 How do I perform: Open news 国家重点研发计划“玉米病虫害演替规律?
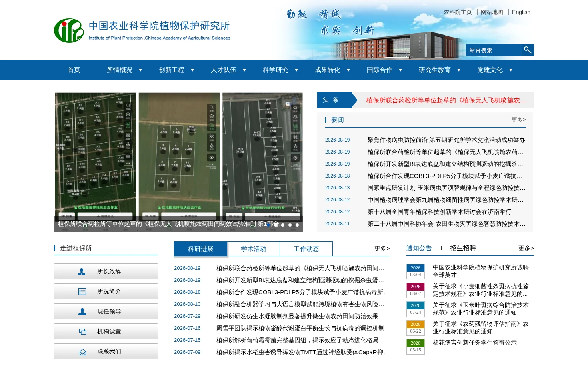[x=446, y=188]
